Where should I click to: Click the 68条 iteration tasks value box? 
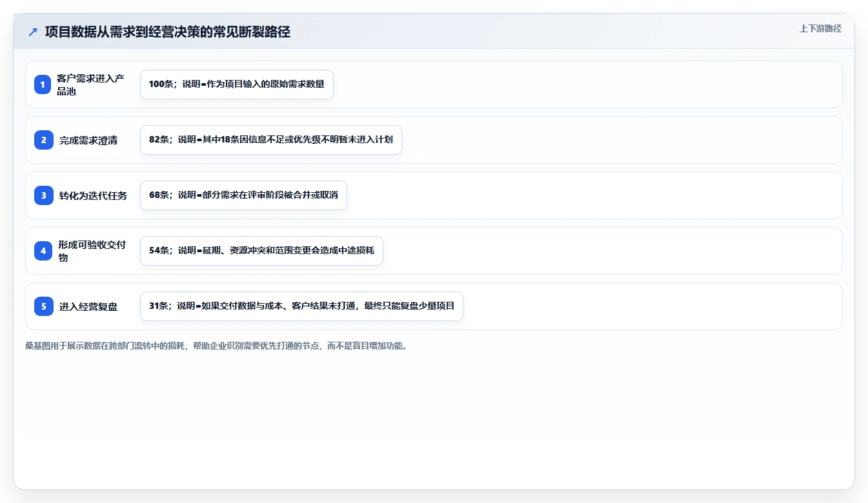click(x=243, y=195)
